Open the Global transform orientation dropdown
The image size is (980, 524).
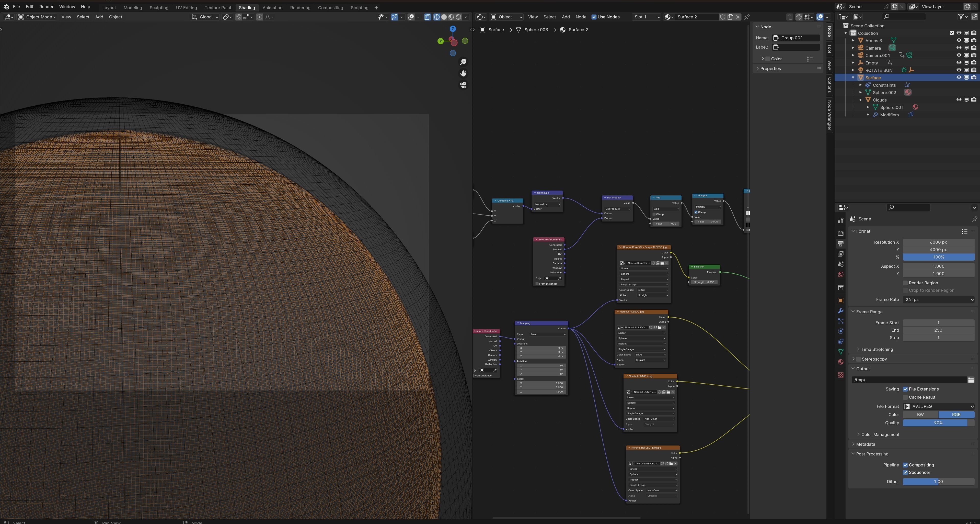pos(205,17)
